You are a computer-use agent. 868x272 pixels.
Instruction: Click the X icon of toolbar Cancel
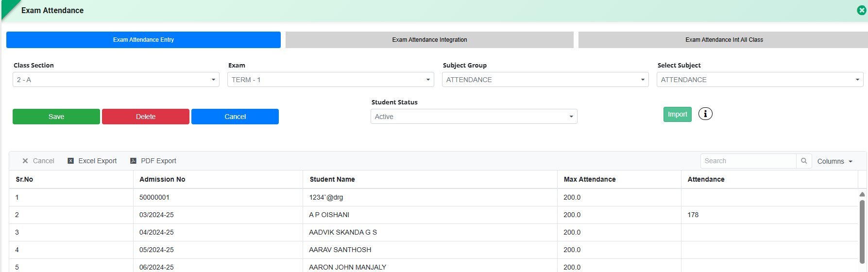point(25,161)
